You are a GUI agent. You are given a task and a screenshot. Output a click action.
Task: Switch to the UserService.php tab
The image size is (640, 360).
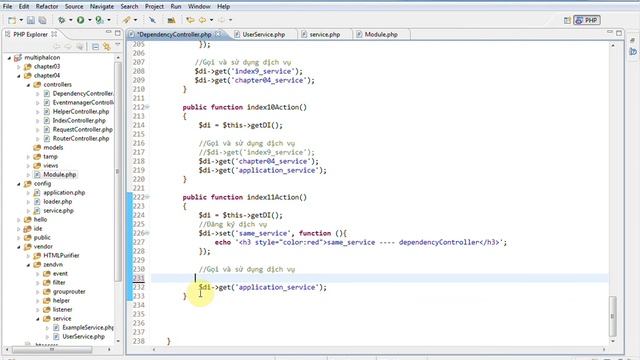tap(263, 35)
